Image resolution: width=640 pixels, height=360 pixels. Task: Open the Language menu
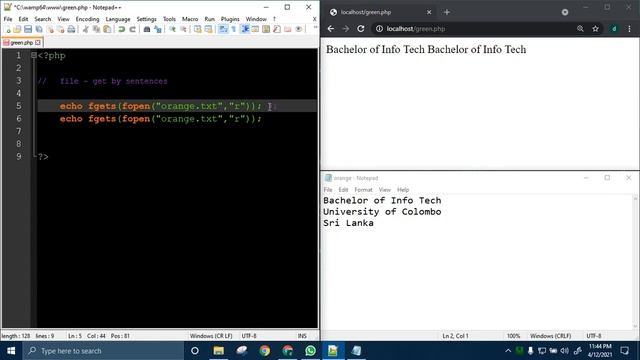[x=118, y=19]
